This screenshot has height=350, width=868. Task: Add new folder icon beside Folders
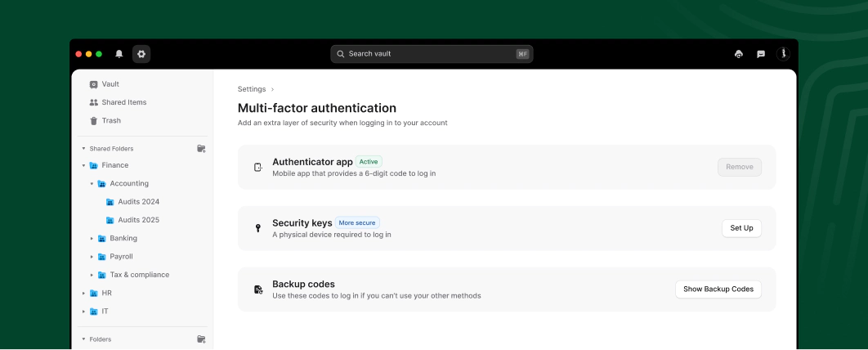pyautogui.click(x=202, y=339)
